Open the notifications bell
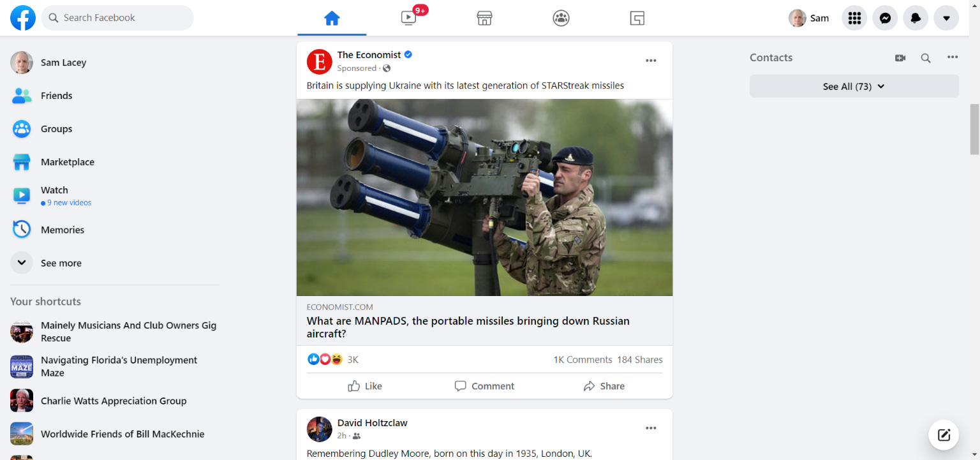 pyautogui.click(x=916, y=18)
